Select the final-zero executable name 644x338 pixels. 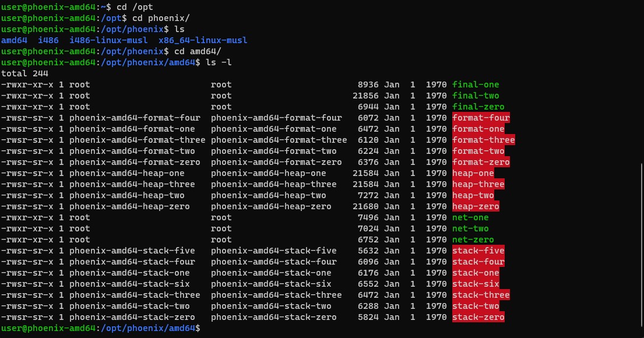pos(478,107)
